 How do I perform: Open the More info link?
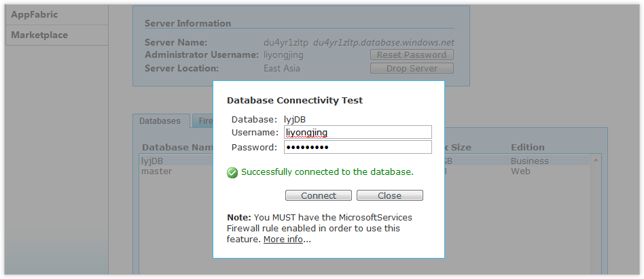283,240
